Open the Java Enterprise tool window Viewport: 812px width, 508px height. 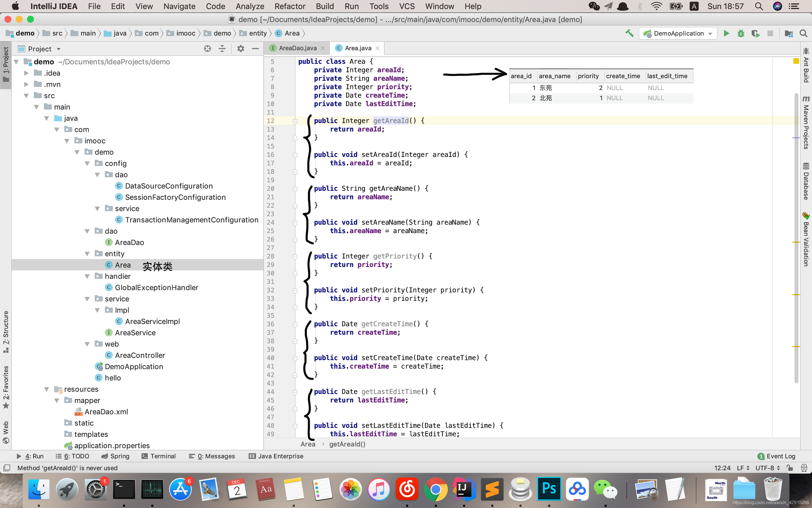[276, 456]
